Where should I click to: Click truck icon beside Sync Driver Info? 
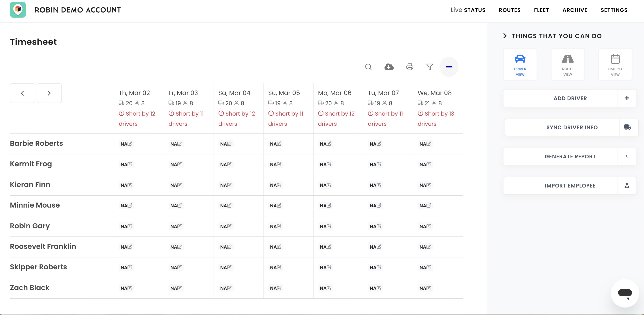628,127
